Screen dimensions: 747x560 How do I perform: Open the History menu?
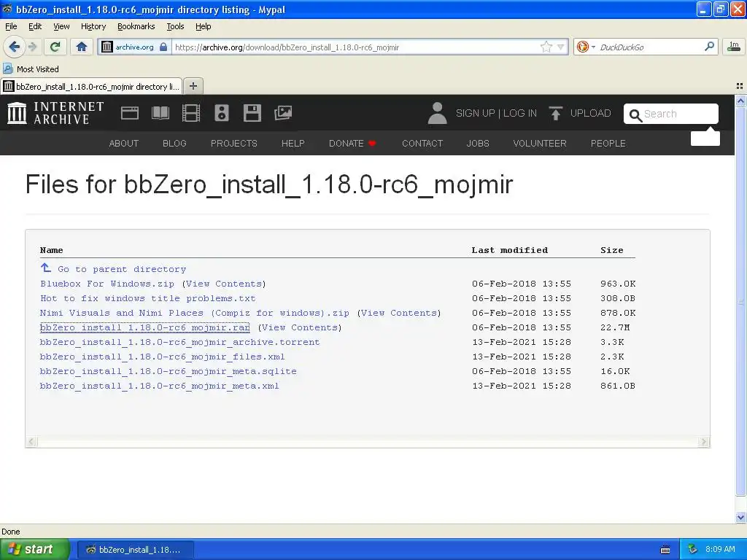tap(93, 26)
